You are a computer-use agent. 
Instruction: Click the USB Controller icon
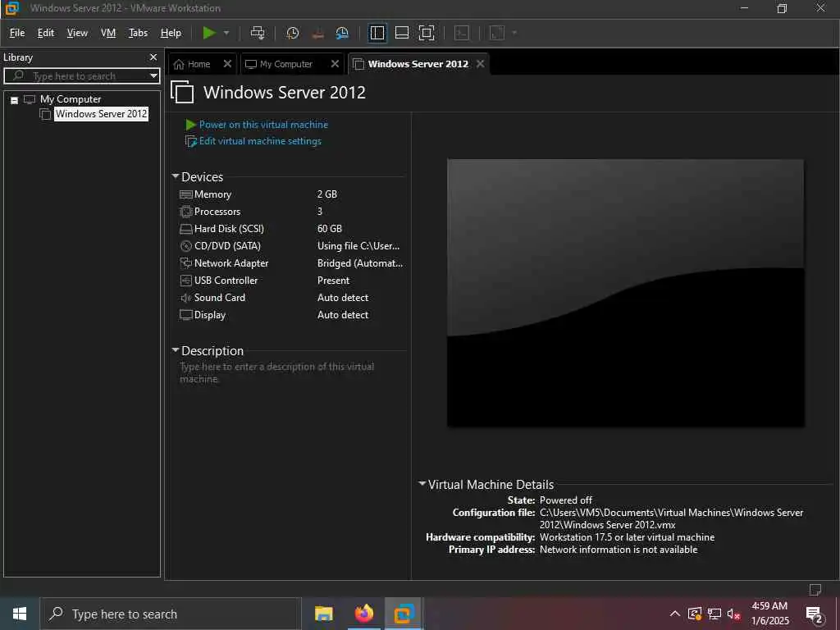point(186,281)
